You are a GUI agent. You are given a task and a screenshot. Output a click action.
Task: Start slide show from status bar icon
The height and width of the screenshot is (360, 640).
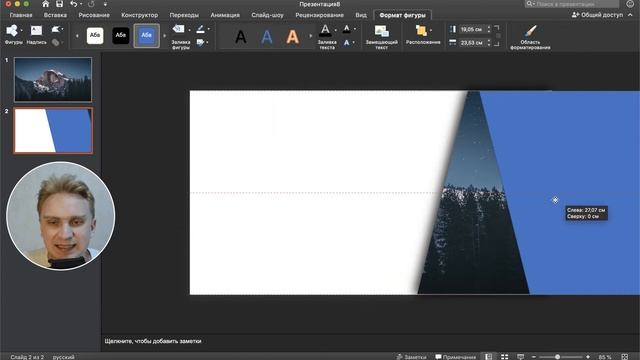[520, 357]
